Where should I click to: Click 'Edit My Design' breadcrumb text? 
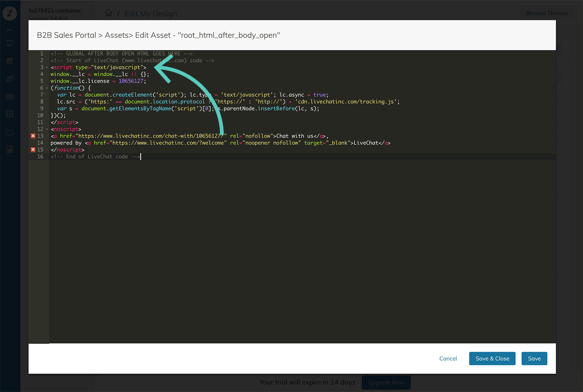tap(151, 14)
